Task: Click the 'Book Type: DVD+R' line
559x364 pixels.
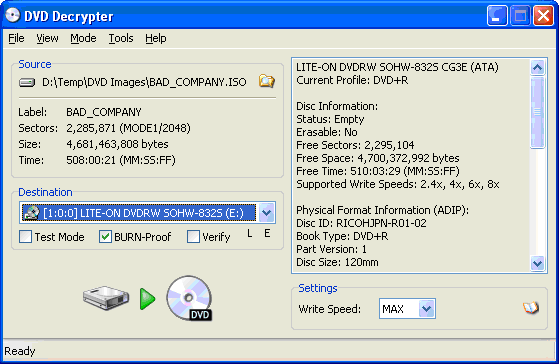Action: click(x=342, y=236)
